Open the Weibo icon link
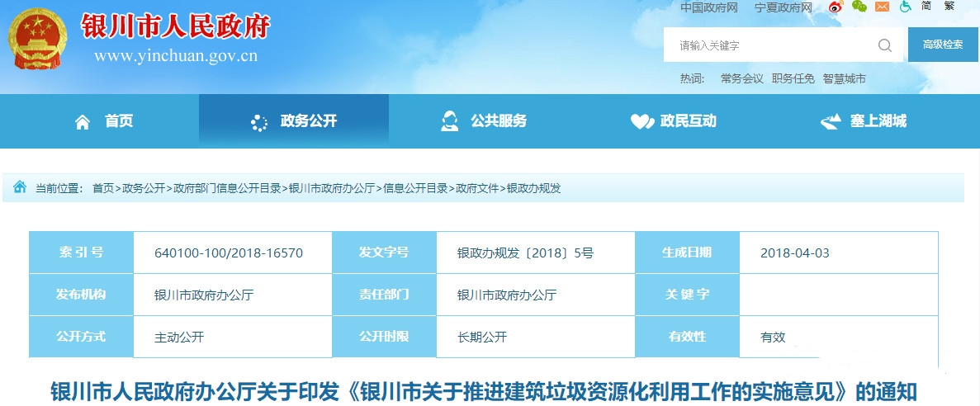 tap(836, 7)
